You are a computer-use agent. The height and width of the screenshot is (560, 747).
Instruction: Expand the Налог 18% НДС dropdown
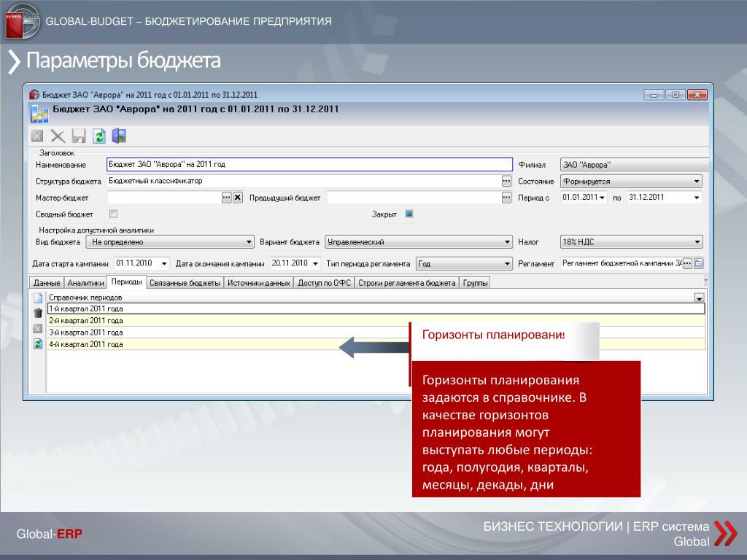point(697,242)
